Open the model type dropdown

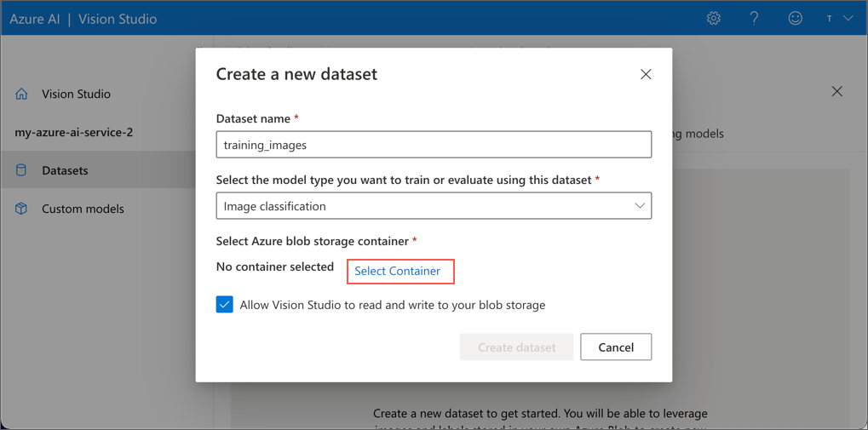(434, 206)
